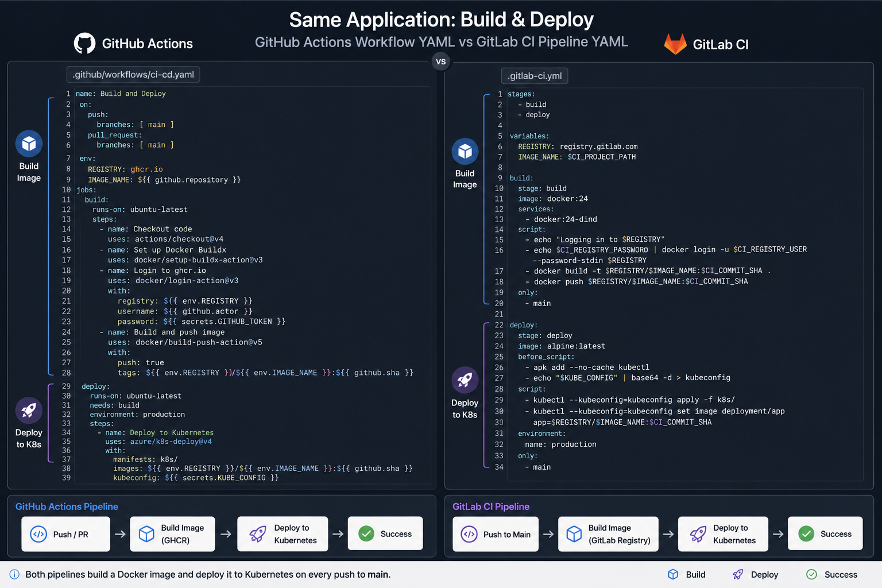
Task: Select the Push / PR pipeline step
Action: 65,534
